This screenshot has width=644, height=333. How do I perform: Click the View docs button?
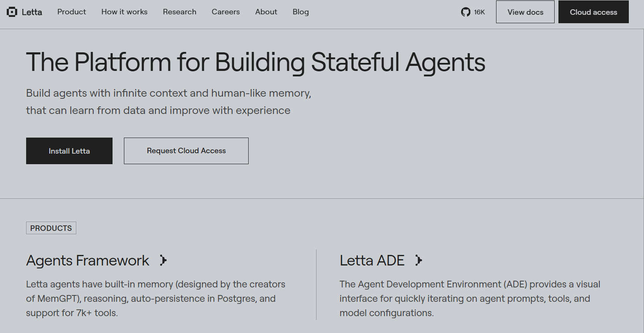click(525, 12)
